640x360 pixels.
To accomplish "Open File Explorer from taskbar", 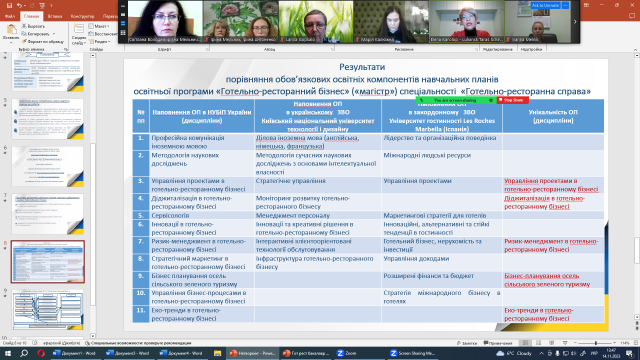I will pos(217,353).
